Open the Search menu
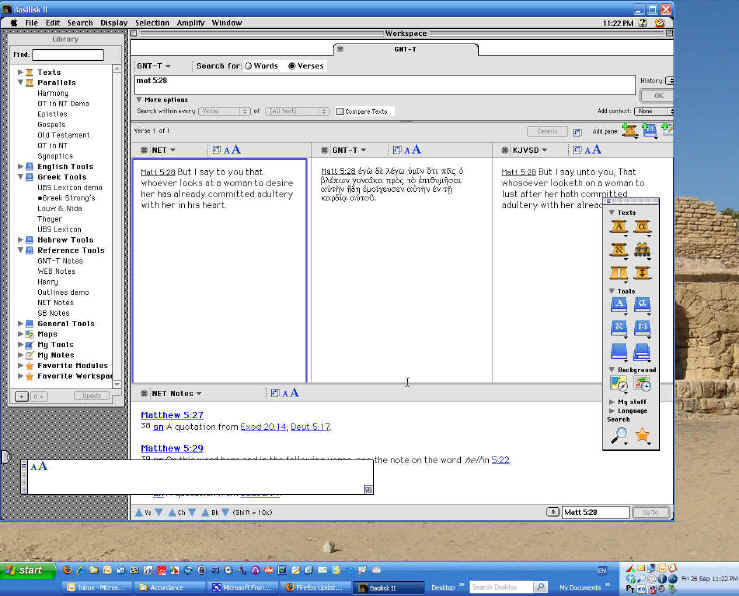Image resolution: width=739 pixels, height=596 pixels. click(x=80, y=23)
